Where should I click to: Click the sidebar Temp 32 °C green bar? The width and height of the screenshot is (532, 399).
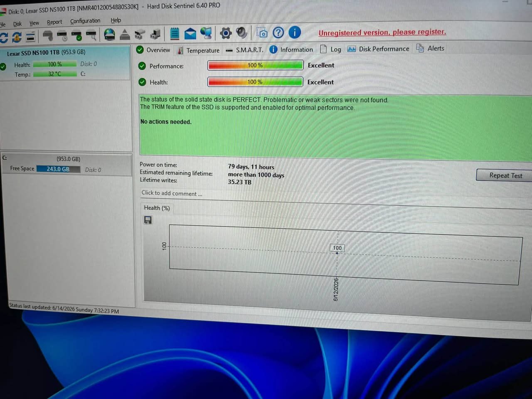tap(55, 74)
